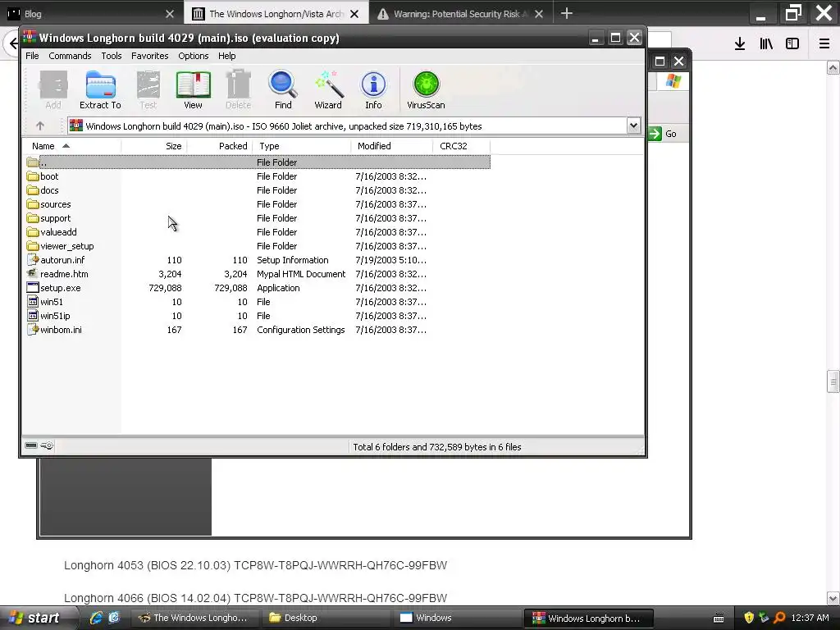Sort by the Type column header

pyautogui.click(x=302, y=146)
